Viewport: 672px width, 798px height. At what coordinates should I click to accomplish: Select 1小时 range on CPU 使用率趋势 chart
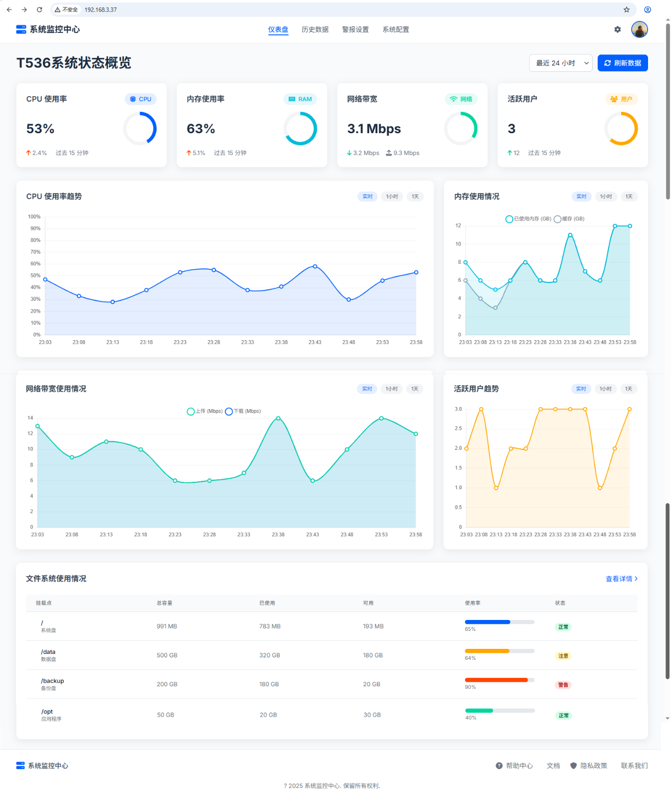click(392, 197)
